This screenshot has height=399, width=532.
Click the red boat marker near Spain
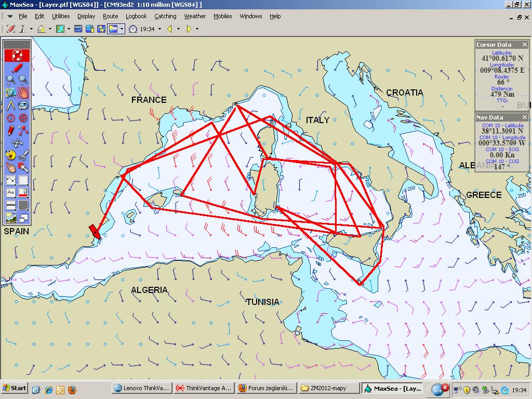point(95,231)
